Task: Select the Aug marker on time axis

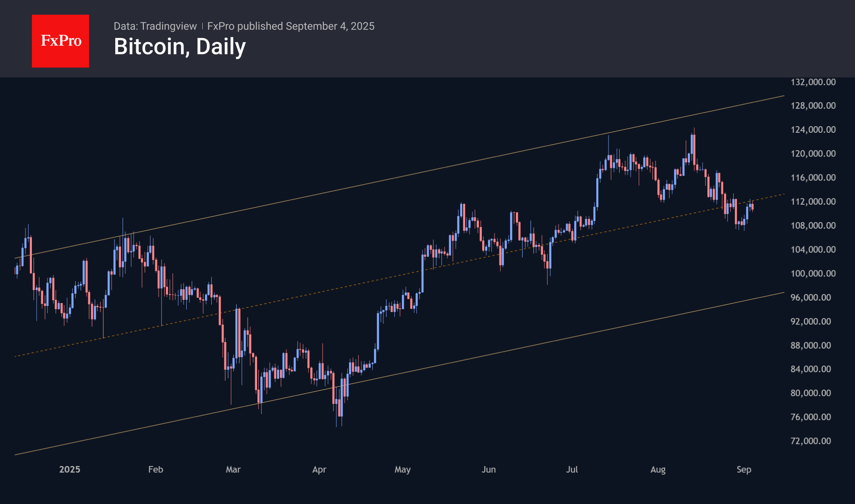Action: [658, 470]
